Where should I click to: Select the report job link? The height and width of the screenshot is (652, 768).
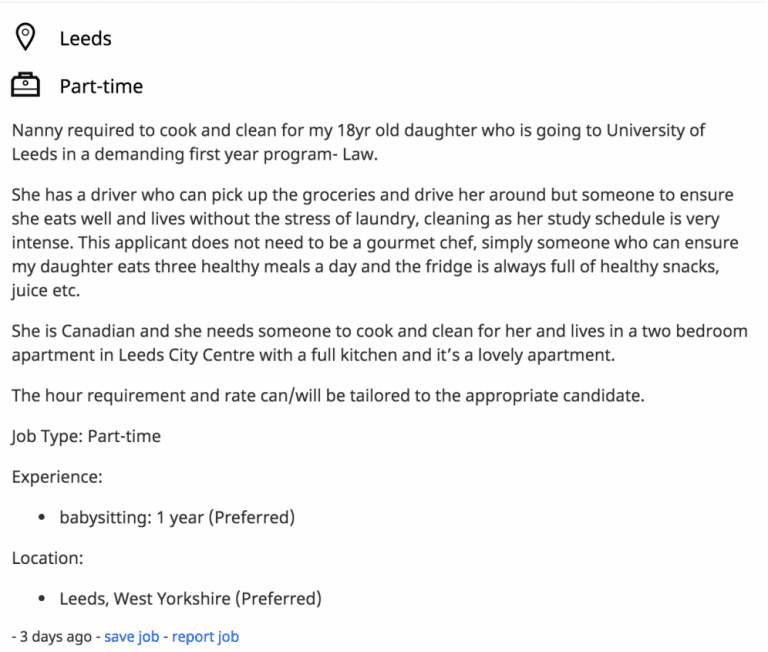[x=205, y=636]
